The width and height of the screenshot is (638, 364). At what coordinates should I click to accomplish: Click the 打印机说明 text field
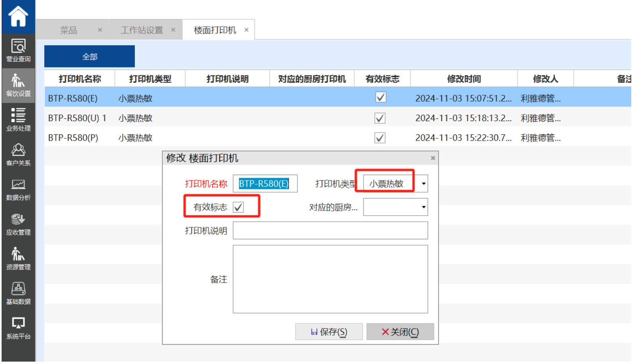(330, 230)
